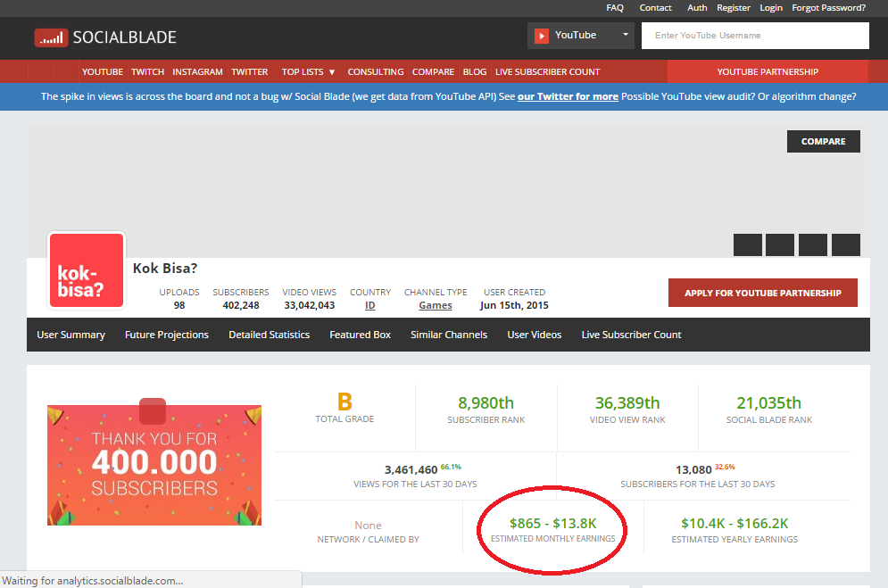Open the Games channel type link
This screenshot has height=588, width=888.
[436, 305]
